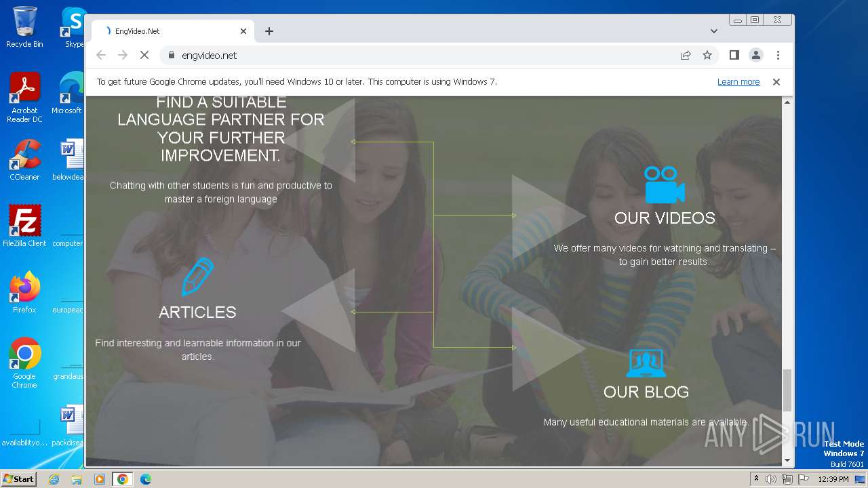
Task: Select the EngVideo.Net tab
Action: [x=173, y=31]
